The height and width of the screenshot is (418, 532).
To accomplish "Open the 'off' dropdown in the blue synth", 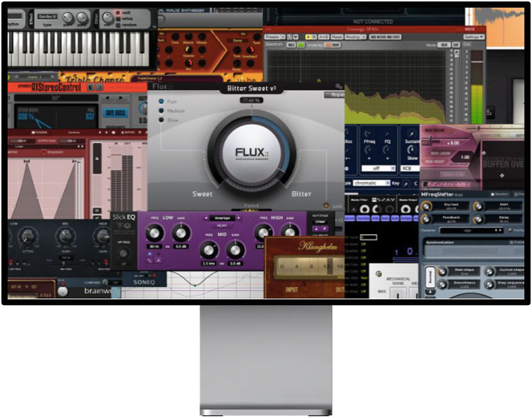I will (379, 168).
